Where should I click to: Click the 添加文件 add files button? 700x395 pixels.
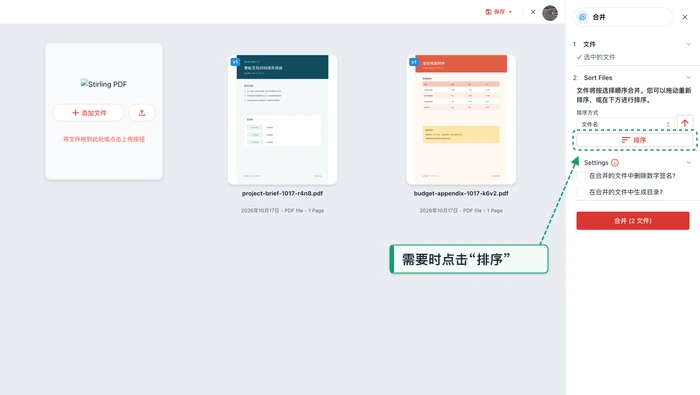[x=88, y=113]
